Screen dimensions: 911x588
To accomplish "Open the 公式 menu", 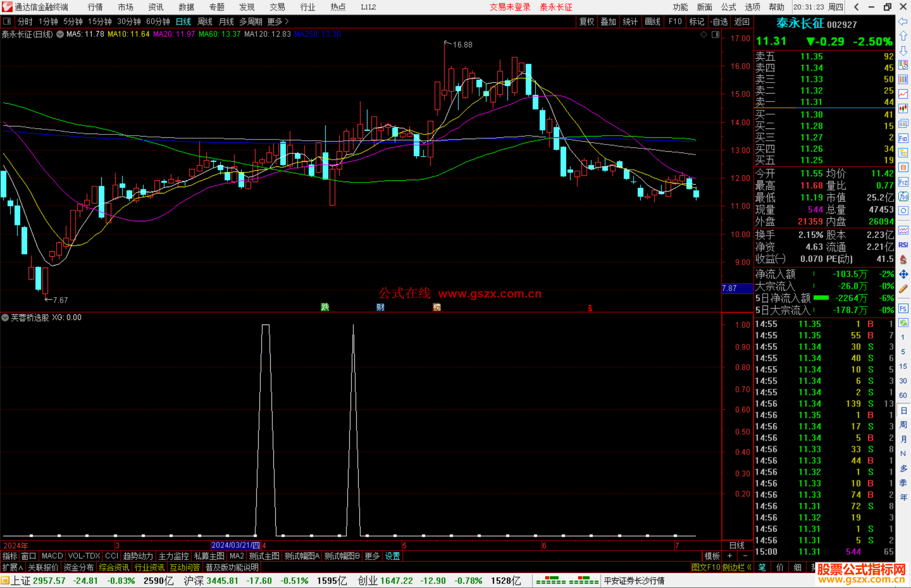I will coord(728,7).
